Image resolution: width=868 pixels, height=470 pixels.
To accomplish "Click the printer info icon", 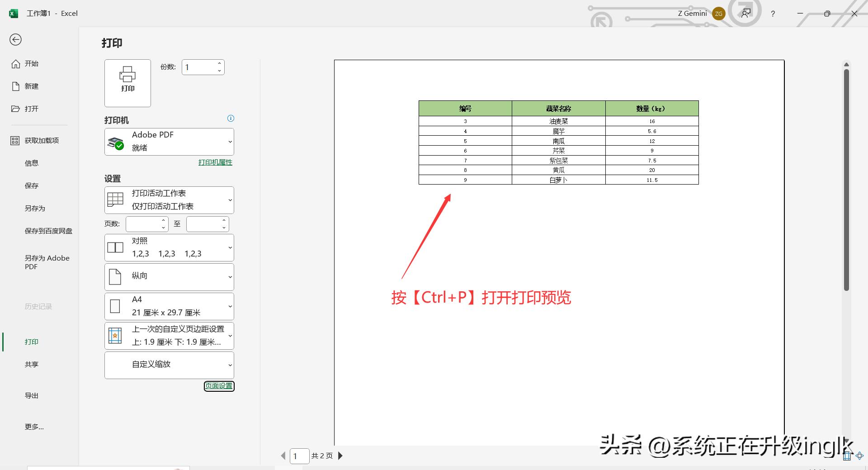I will coord(231,119).
